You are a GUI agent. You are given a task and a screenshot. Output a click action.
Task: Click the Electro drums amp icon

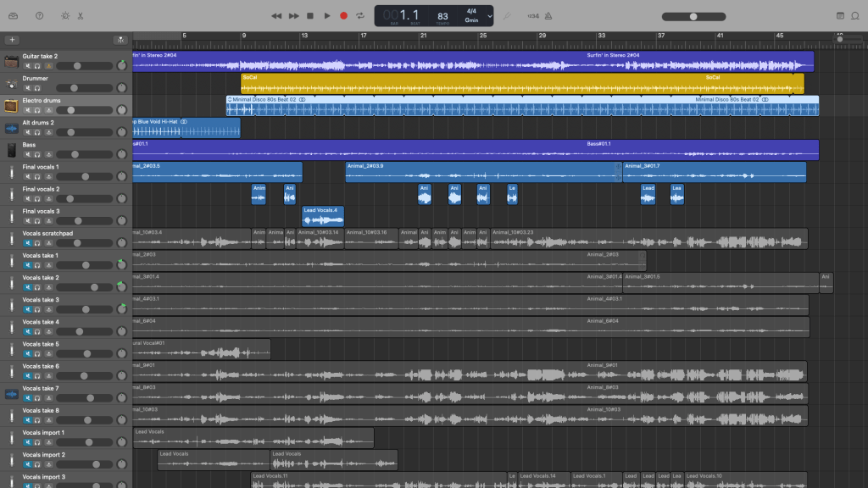[11, 106]
